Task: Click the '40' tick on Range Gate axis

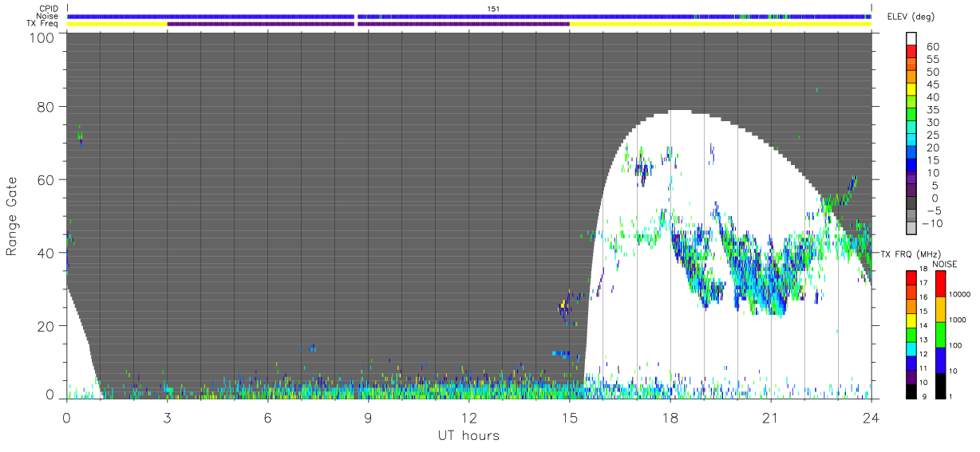Action: tap(45, 253)
